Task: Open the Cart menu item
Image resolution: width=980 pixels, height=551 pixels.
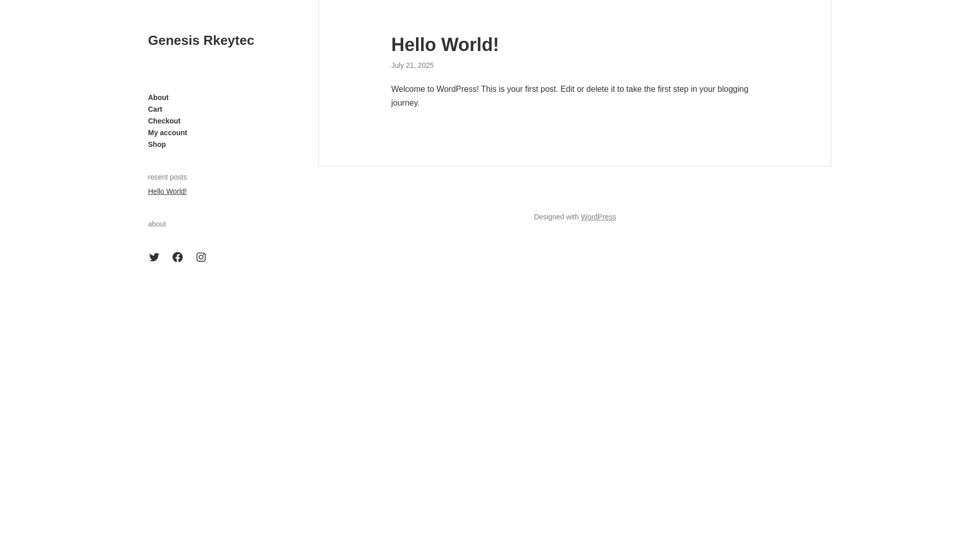Action: (x=155, y=109)
